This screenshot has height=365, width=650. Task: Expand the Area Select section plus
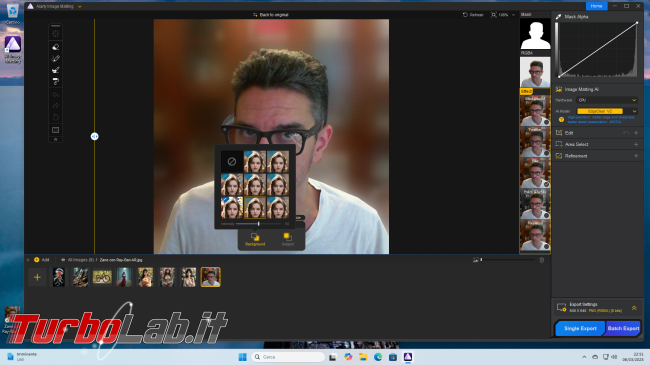636,144
